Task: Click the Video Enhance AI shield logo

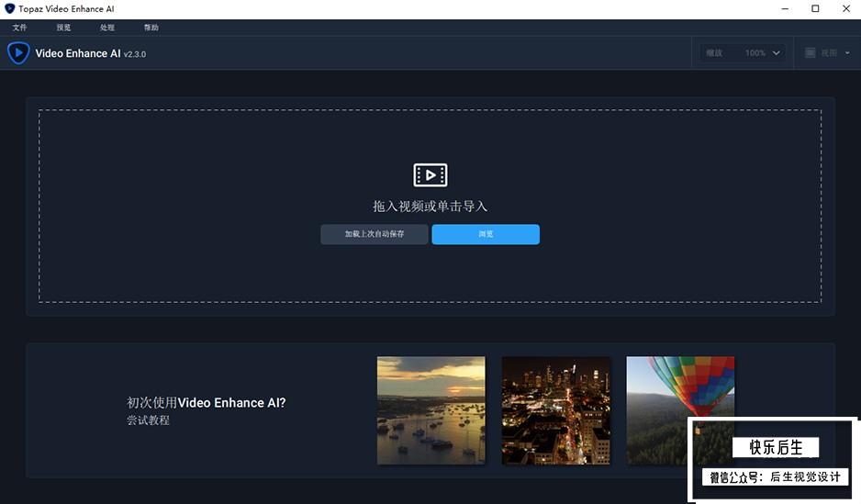Action: [x=18, y=53]
